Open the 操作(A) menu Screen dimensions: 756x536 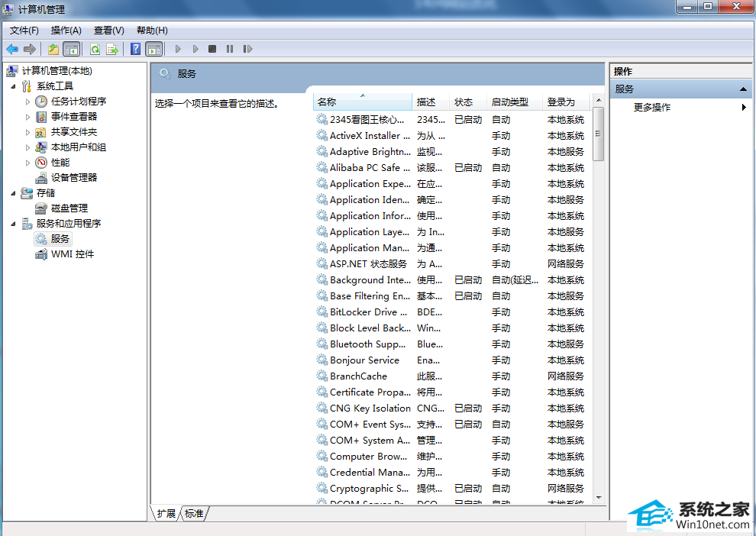tap(66, 31)
